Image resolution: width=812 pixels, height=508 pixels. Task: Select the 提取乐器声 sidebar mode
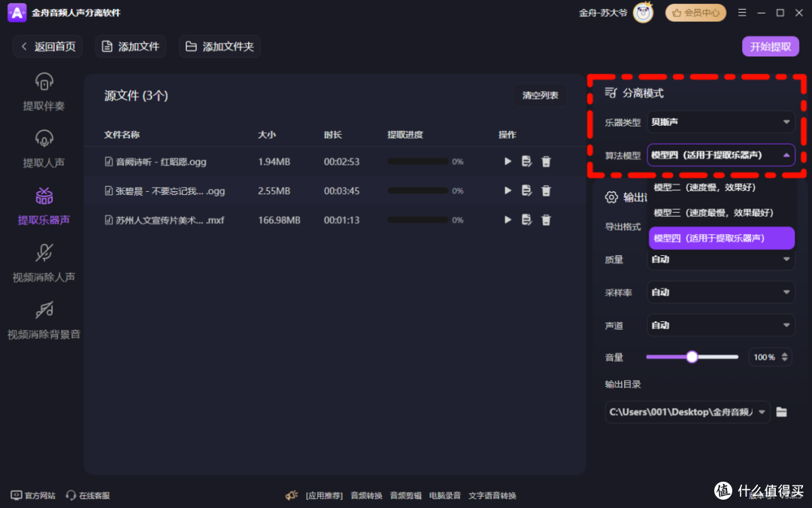click(44, 206)
